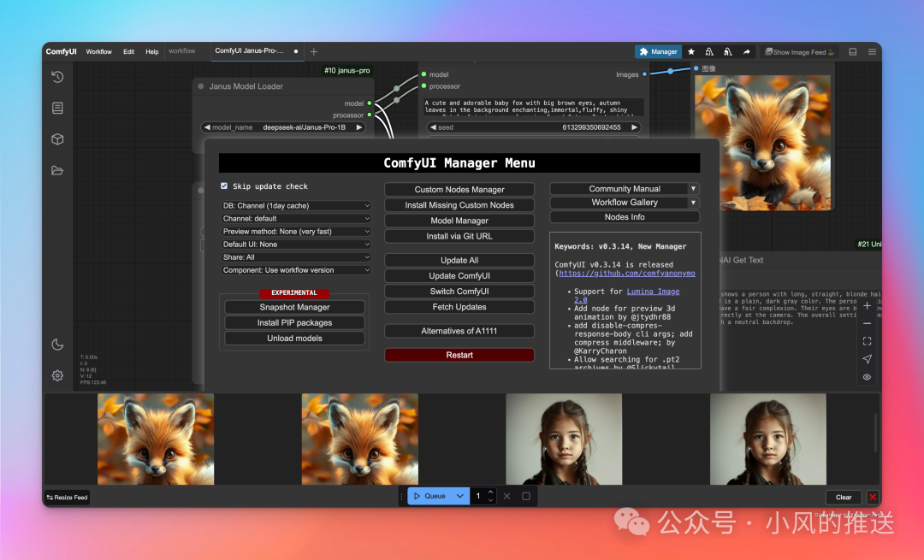Click Install via Git URL
This screenshot has height=560, width=924.
click(x=459, y=236)
